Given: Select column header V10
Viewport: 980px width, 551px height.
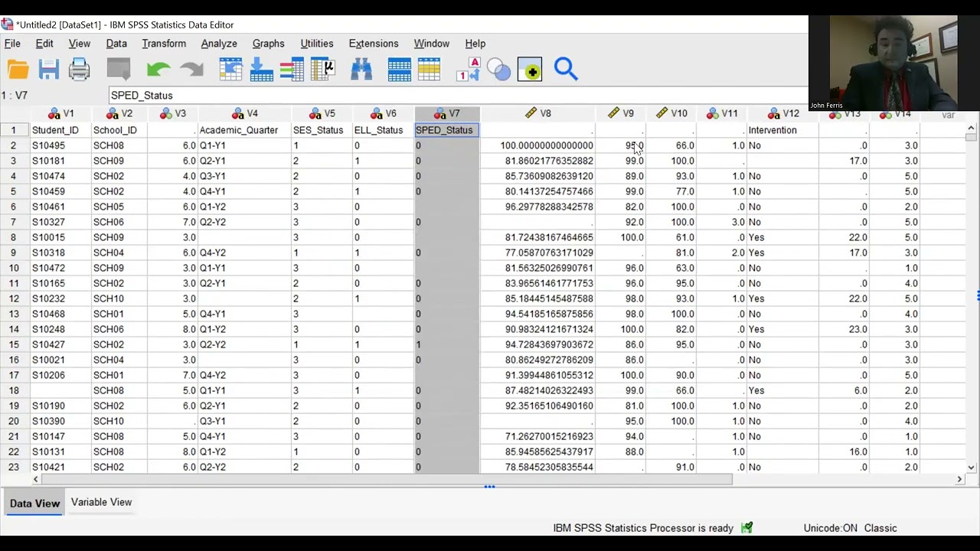Looking at the screenshot, I should (x=671, y=113).
